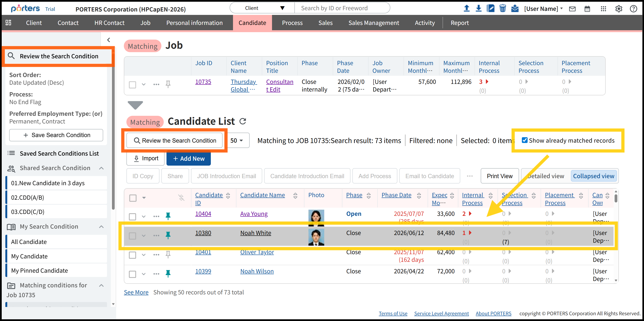
Task: Open the settings gear icon
Action: click(618, 9)
